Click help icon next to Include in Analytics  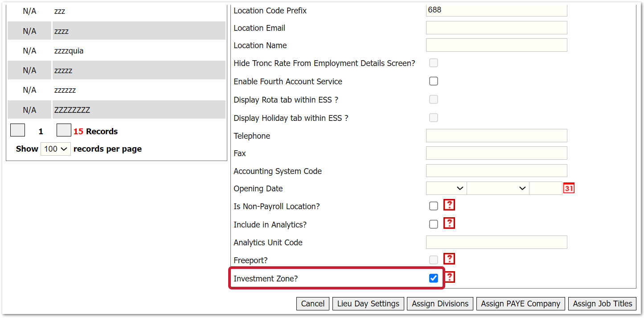[449, 223]
